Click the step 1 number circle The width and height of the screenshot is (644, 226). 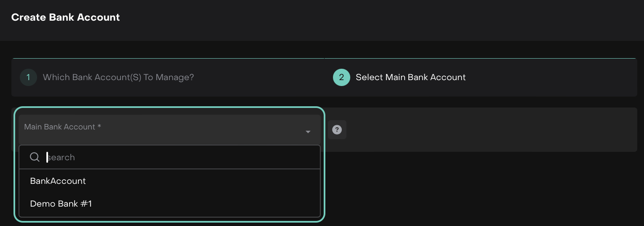(x=28, y=78)
